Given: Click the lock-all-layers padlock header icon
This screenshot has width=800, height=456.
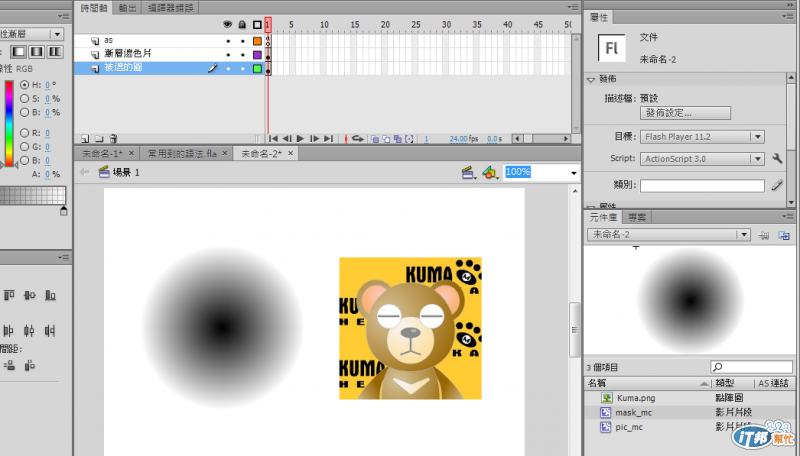Looking at the screenshot, I should pyautogui.click(x=242, y=24).
